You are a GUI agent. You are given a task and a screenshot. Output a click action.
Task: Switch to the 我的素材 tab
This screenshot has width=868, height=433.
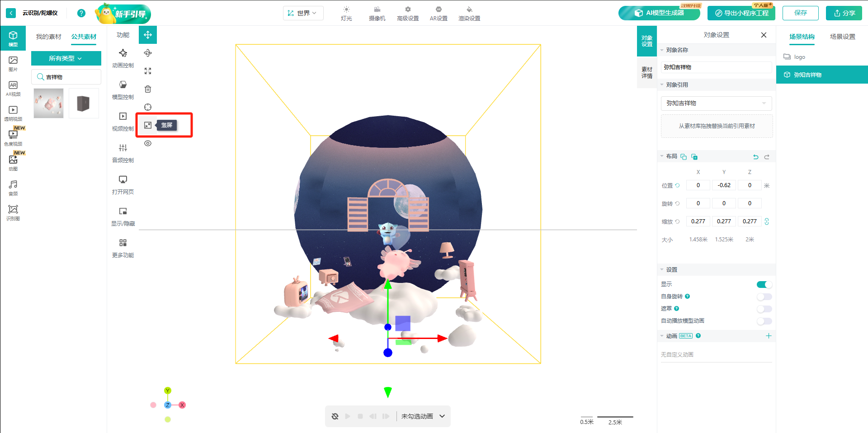48,37
